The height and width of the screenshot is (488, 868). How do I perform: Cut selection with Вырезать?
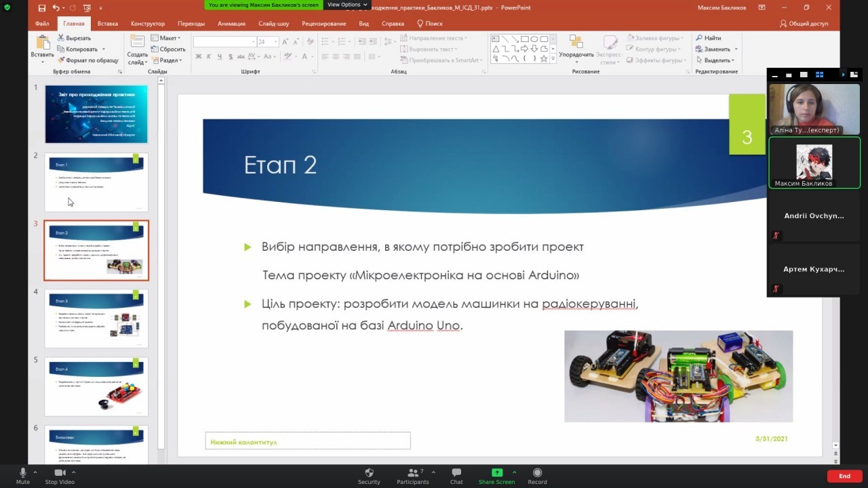click(73, 38)
